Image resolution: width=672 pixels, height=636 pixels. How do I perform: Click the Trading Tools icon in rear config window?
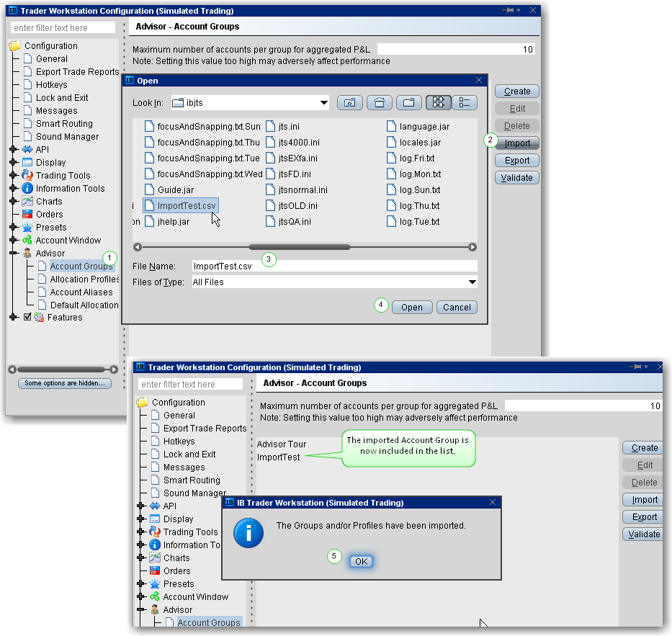tap(27, 175)
